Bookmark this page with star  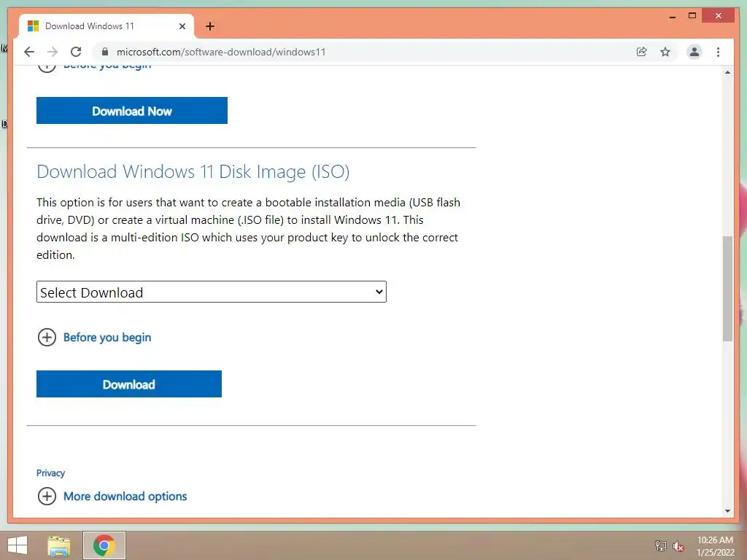pyautogui.click(x=665, y=52)
